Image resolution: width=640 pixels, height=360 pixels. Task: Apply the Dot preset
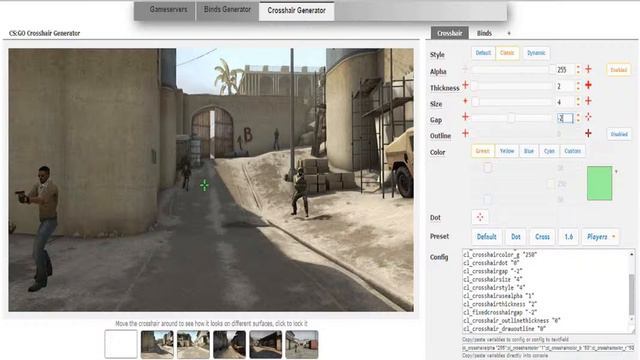click(516, 237)
